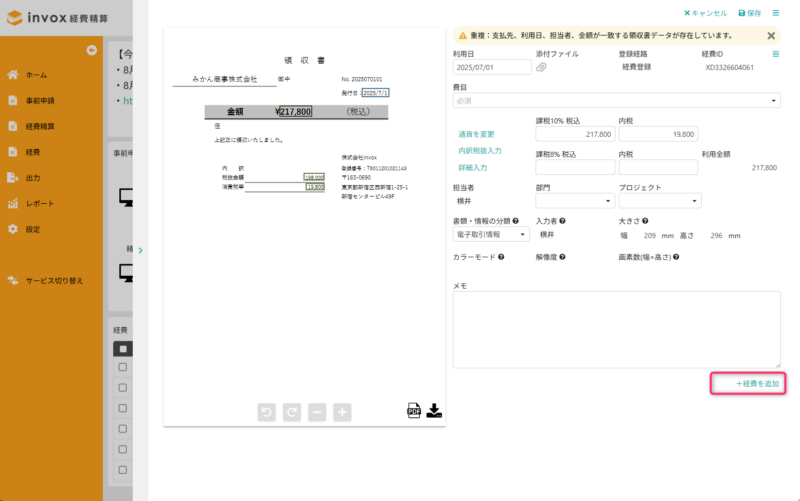Click help icon next to 画素数
Screen dimensions: 800x501
(676, 257)
